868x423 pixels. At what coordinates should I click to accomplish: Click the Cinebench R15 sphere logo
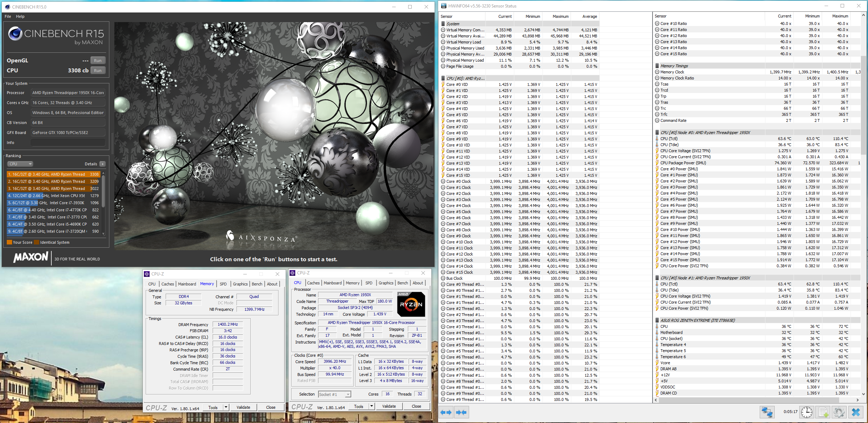(x=15, y=33)
